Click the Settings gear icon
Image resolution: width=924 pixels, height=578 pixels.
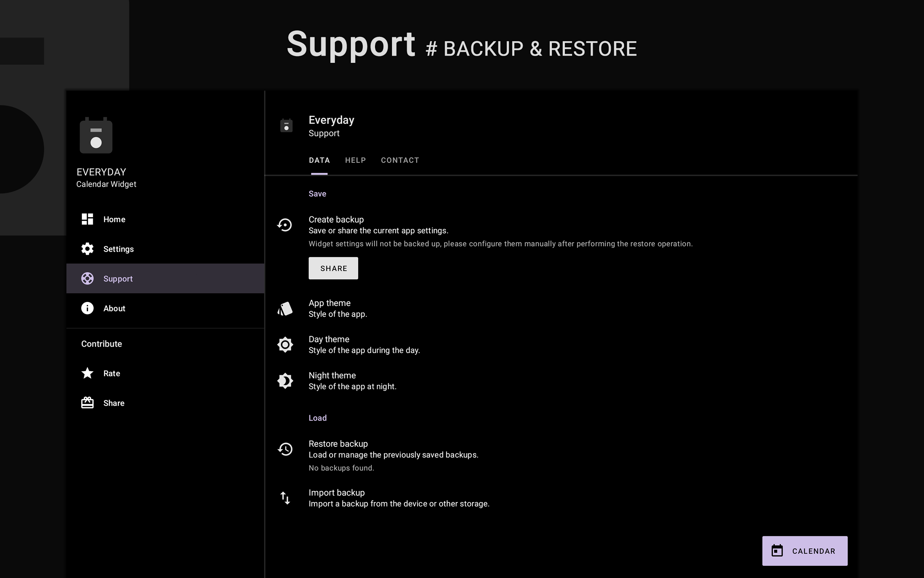87,249
